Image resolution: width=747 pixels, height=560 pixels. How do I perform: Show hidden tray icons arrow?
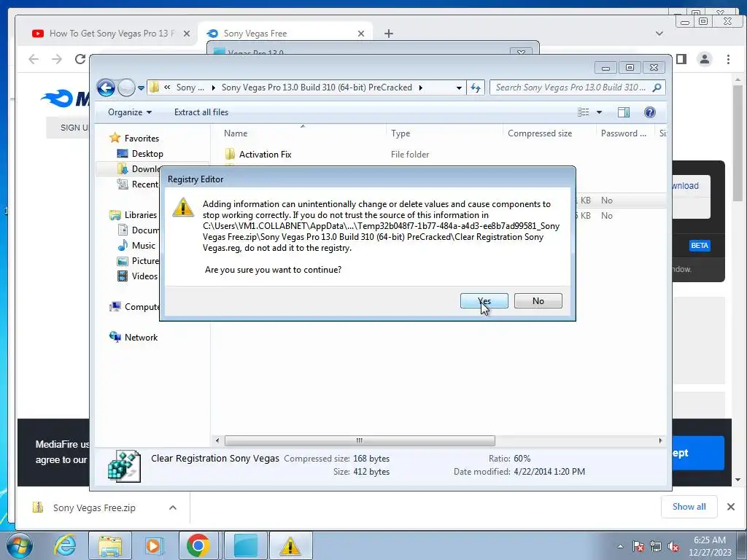tap(620, 546)
